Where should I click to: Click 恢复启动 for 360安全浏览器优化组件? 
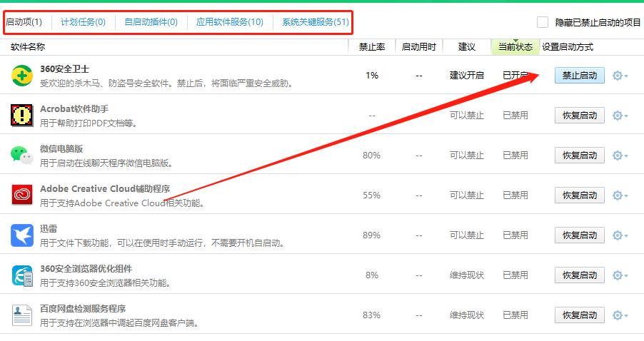pyautogui.click(x=580, y=275)
